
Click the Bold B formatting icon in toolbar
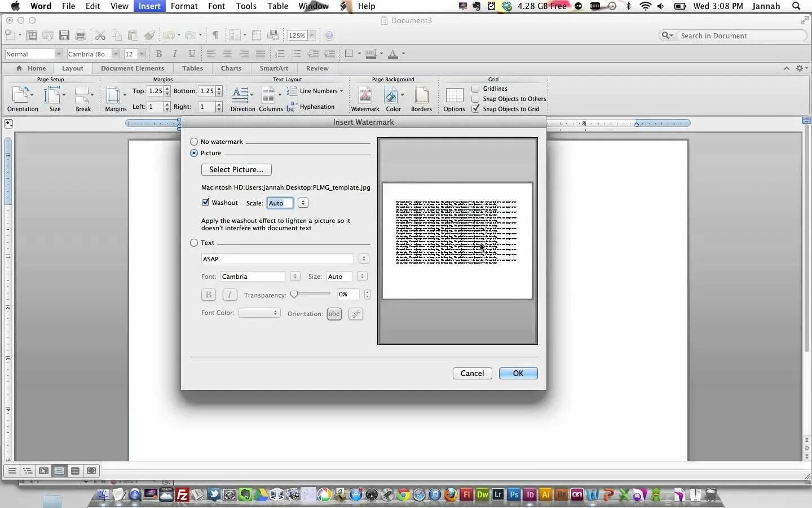point(159,54)
